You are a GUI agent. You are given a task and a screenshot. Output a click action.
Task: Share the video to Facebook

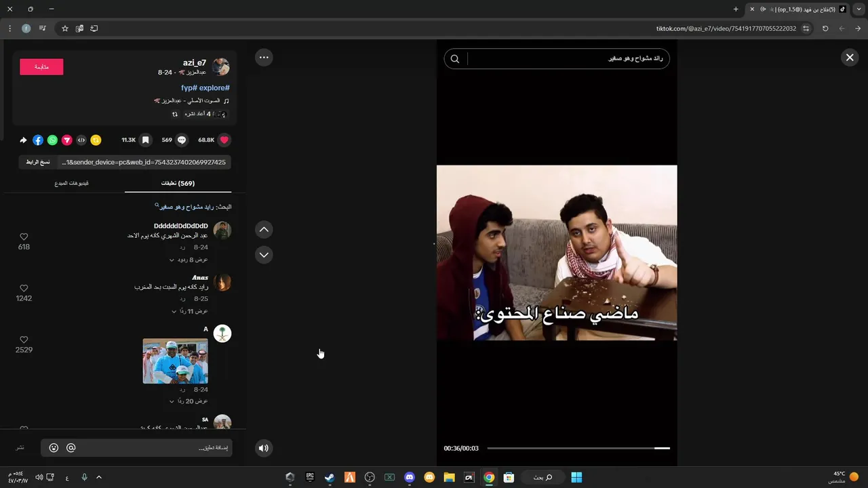point(38,140)
